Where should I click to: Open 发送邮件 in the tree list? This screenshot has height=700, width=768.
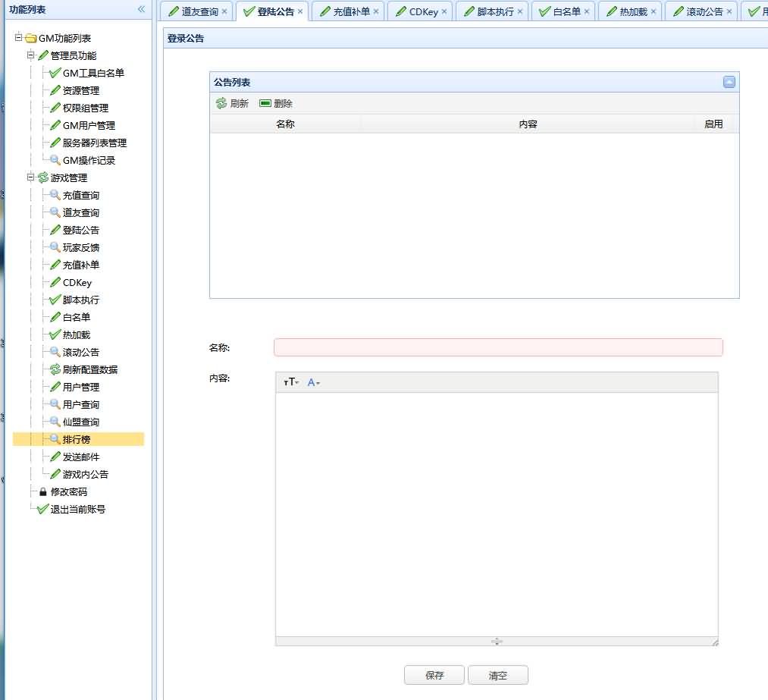click(x=80, y=457)
